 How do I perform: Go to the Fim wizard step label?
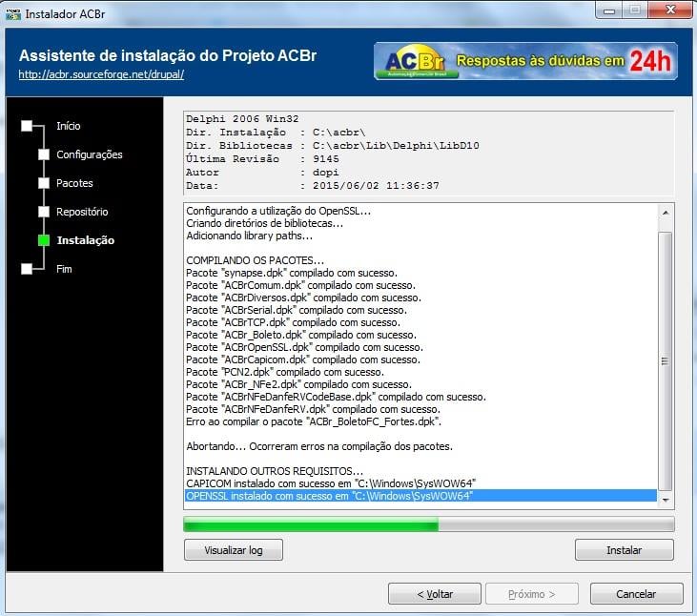coord(64,269)
